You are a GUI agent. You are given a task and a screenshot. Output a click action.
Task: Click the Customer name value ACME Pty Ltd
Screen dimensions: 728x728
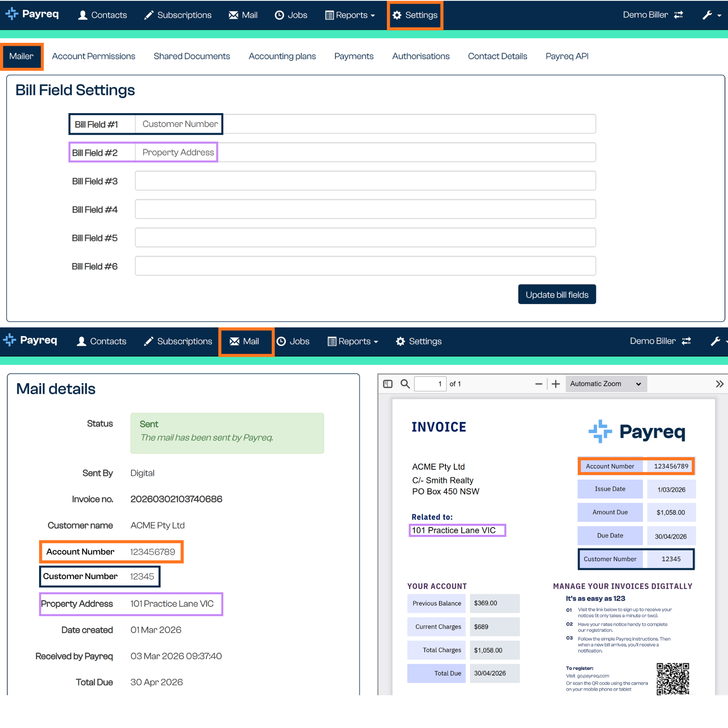pyautogui.click(x=158, y=526)
